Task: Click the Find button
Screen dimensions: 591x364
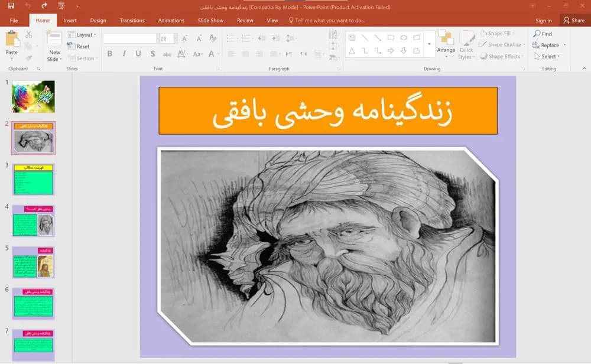Action: coord(543,34)
